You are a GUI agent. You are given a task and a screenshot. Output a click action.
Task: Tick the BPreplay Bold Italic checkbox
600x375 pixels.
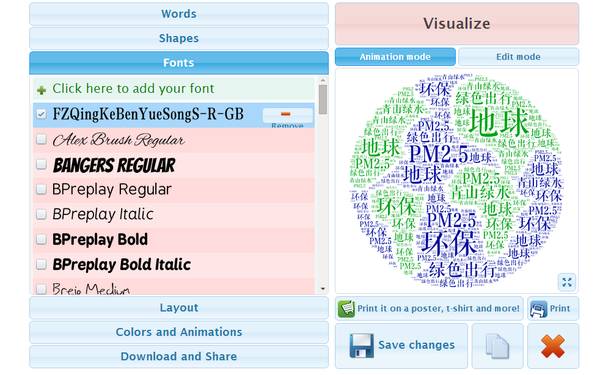tap(41, 264)
